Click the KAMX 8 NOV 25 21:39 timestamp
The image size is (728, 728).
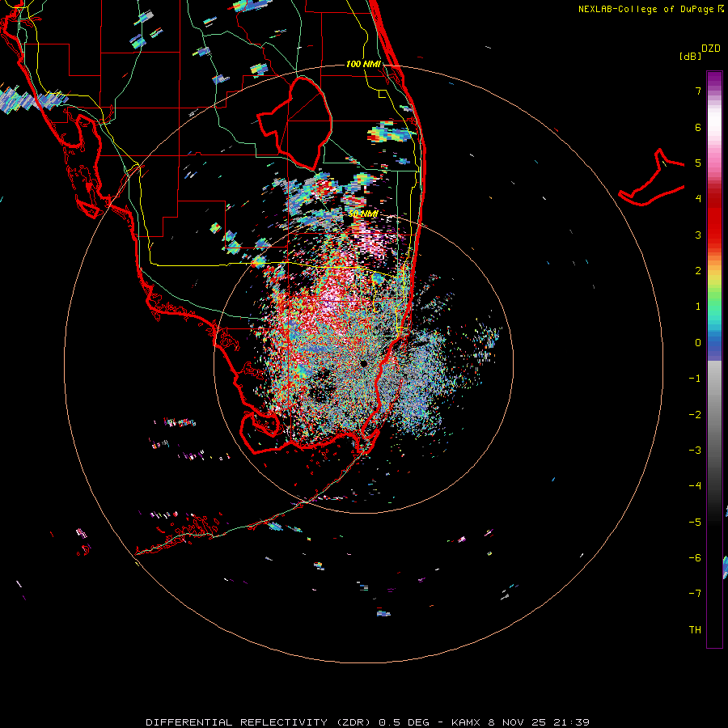tap(520, 722)
